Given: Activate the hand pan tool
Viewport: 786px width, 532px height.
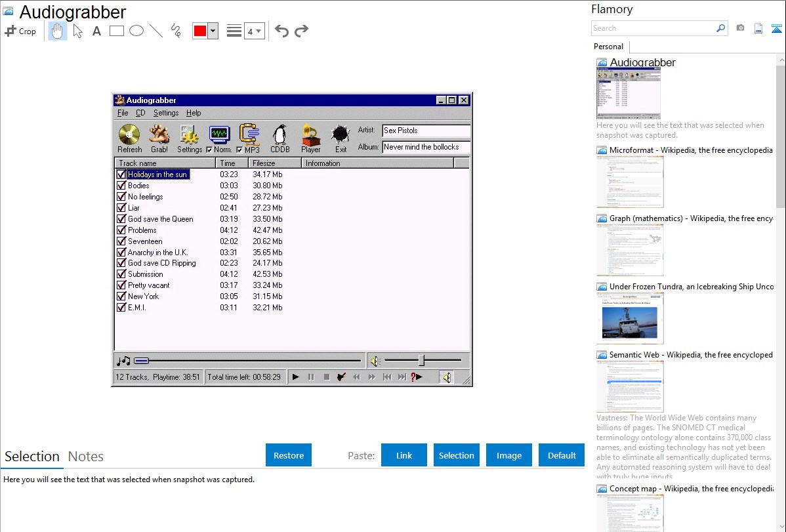Looking at the screenshot, I should tap(58, 31).
